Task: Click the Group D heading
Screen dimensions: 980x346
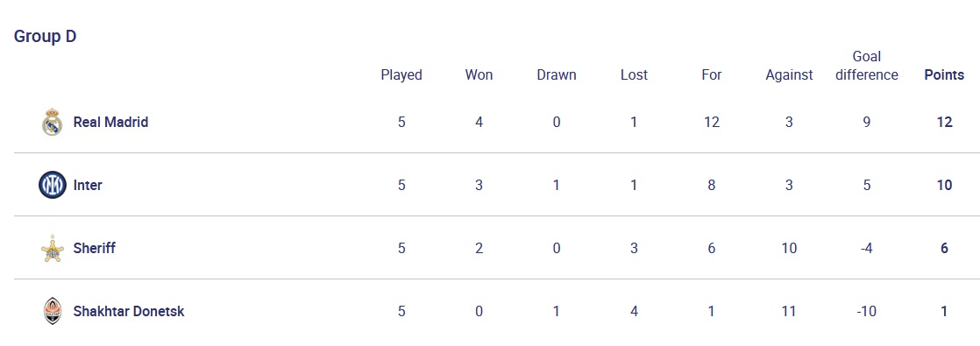Action: click(45, 36)
